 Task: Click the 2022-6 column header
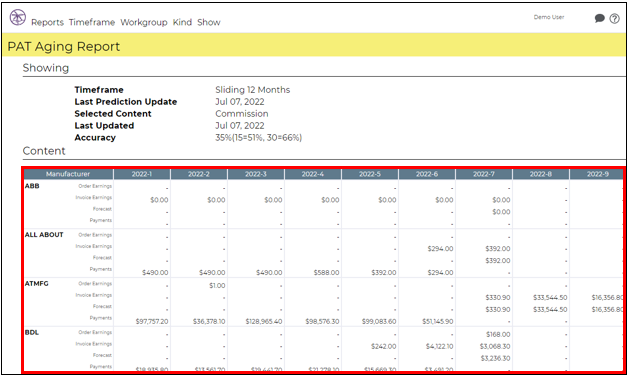427,174
